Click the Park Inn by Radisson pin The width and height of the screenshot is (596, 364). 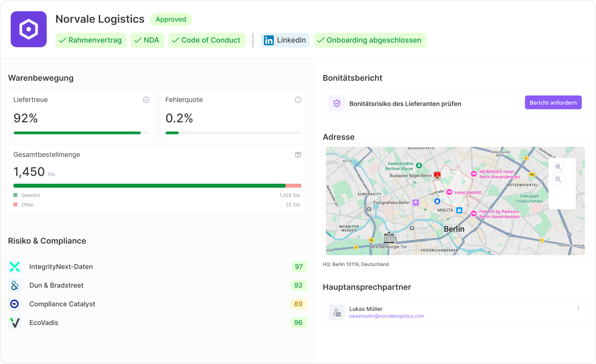(474, 214)
